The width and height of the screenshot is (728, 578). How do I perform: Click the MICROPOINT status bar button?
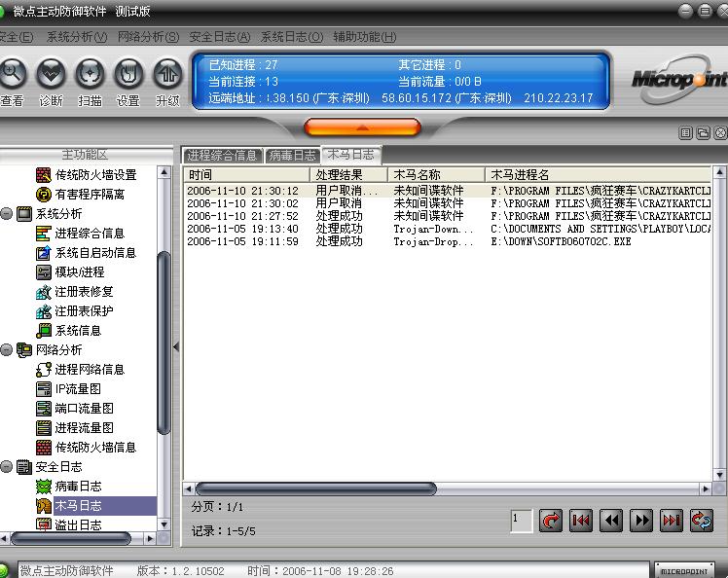[684, 571]
